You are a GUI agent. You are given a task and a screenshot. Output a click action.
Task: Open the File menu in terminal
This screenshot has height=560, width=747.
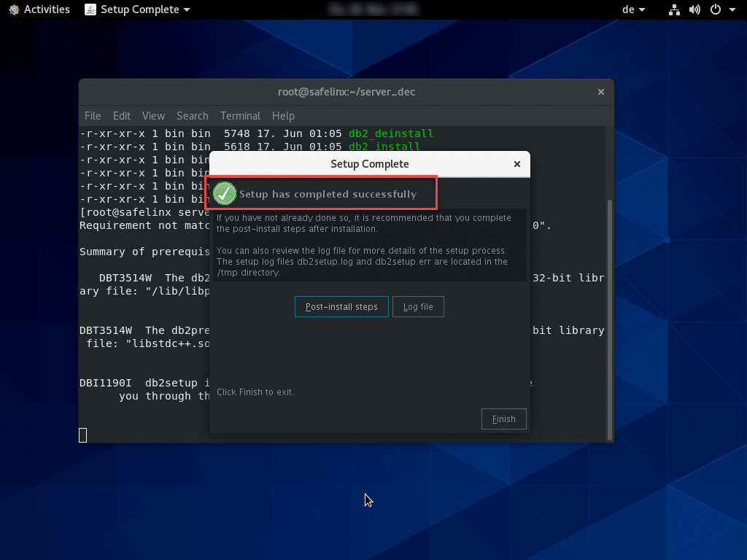93,116
